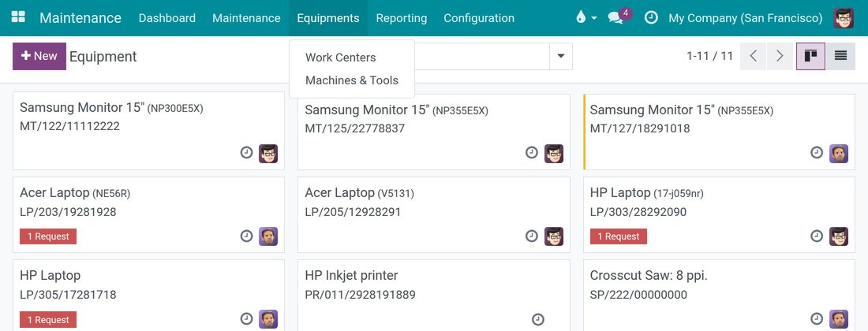The width and height of the screenshot is (868, 331).
Task: Select Machines & Tools from the dropdown
Action: click(x=351, y=80)
